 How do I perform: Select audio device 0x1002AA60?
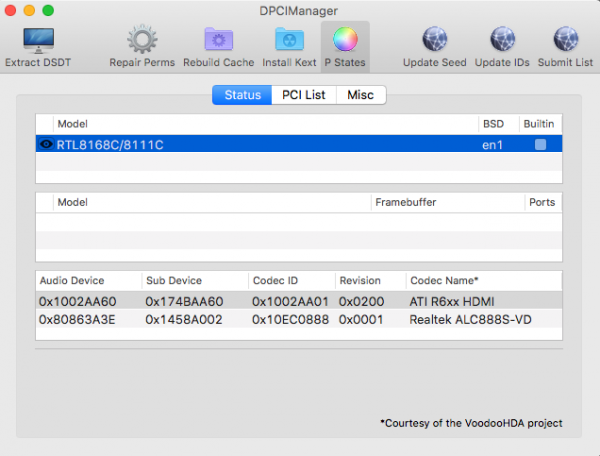tap(77, 301)
